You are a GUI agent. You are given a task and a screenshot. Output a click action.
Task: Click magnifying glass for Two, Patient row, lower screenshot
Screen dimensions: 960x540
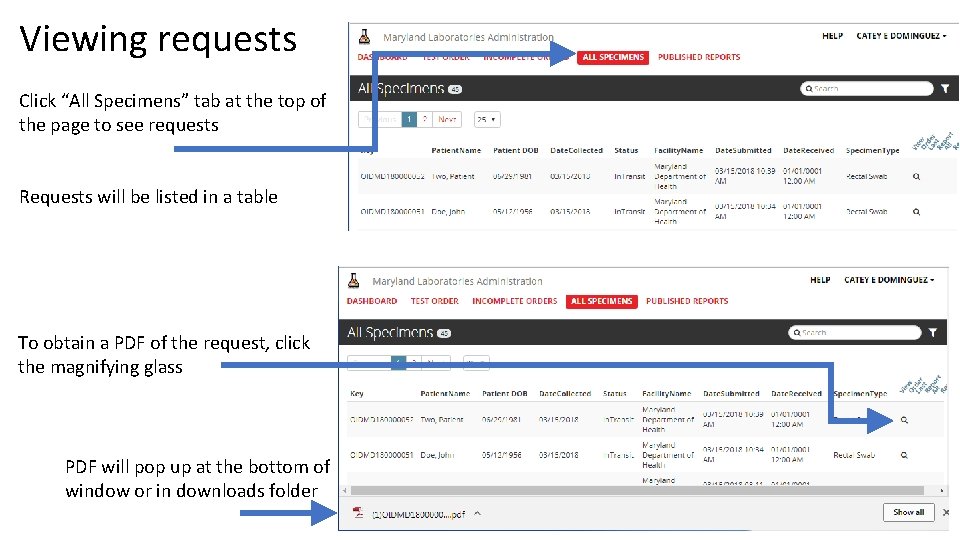(904, 420)
